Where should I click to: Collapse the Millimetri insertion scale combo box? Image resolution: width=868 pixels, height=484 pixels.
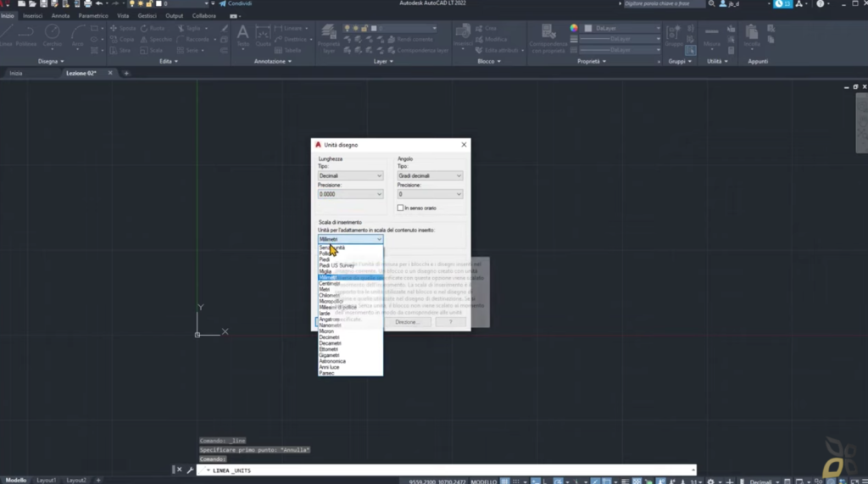pos(350,239)
